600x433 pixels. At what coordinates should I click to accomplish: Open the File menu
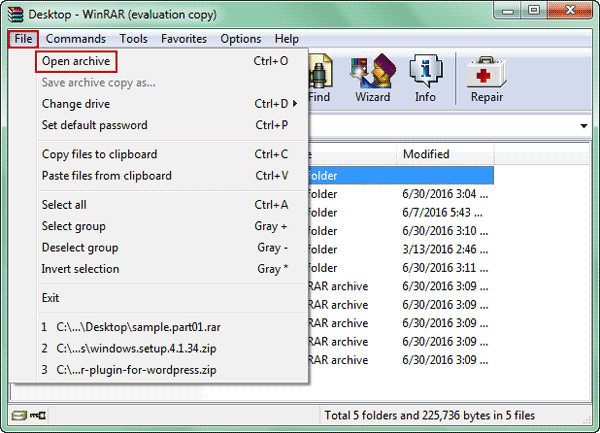(x=23, y=39)
